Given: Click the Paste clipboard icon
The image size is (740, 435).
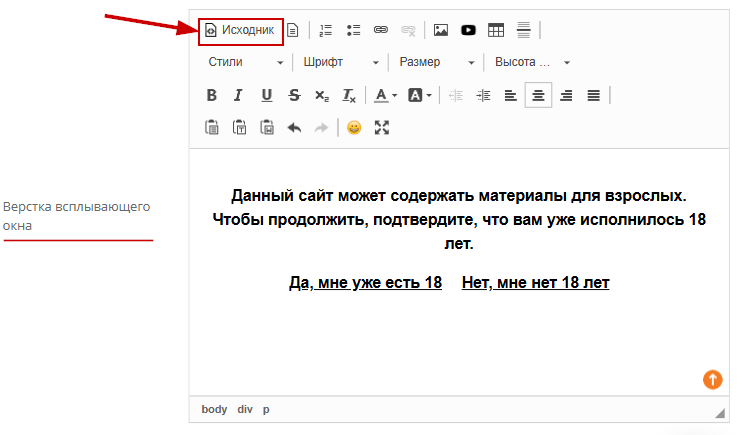Looking at the screenshot, I should [x=211, y=127].
